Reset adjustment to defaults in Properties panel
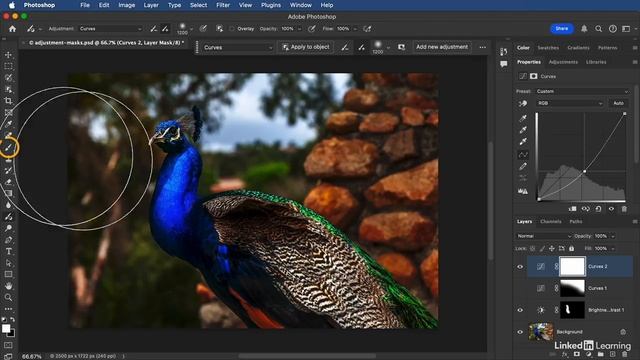This screenshot has width=640, height=360. pyautogui.click(x=598, y=209)
